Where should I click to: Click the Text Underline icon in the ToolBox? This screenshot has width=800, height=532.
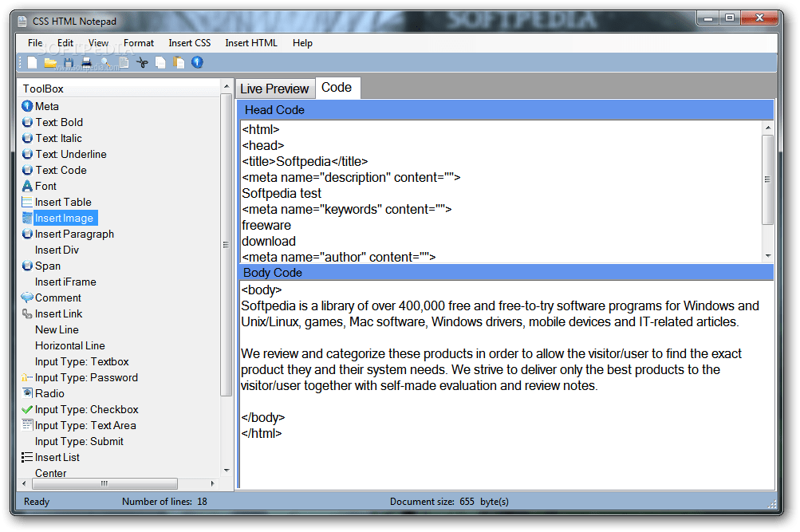(x=27, y=154)
